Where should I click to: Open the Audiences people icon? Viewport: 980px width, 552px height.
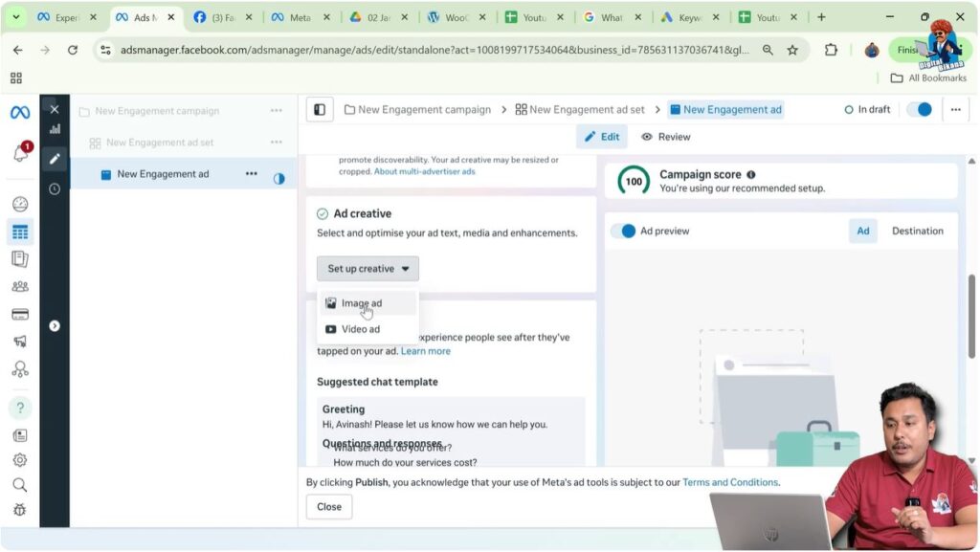[x=20, y=286]
